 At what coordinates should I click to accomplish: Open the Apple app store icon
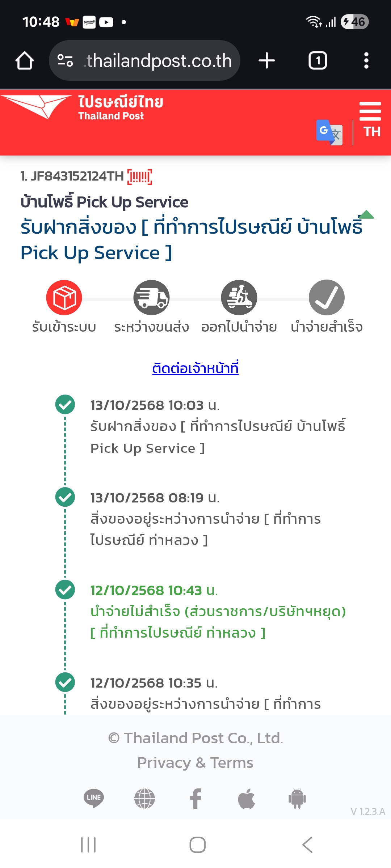click(247, 798)
